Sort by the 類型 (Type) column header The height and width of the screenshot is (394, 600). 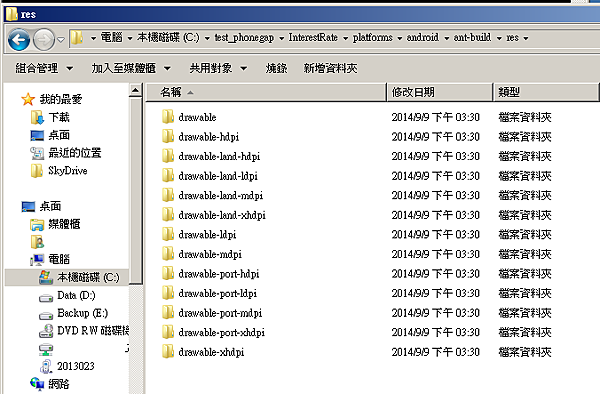click(546, 92)
